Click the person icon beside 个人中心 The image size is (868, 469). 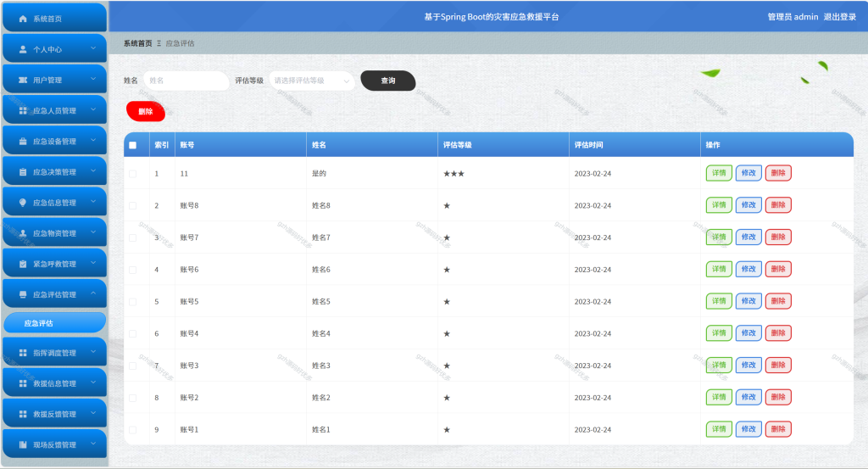tap(23, 49)
